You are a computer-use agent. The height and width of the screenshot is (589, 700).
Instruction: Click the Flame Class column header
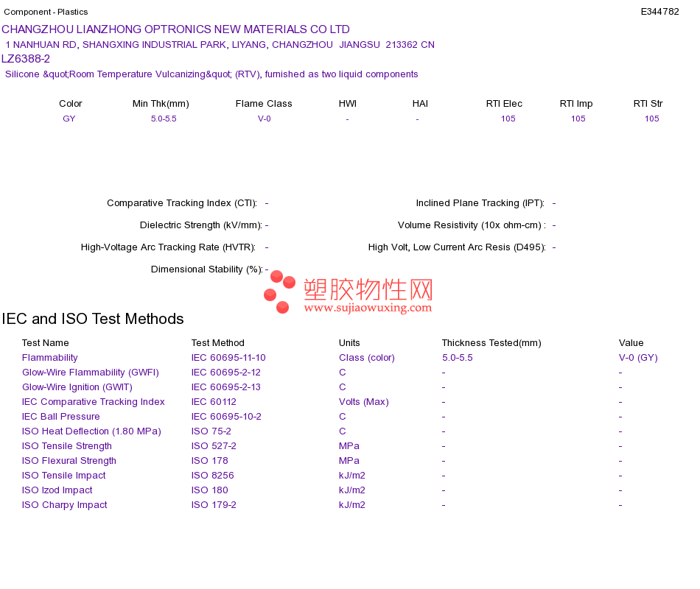coord(264,104)
